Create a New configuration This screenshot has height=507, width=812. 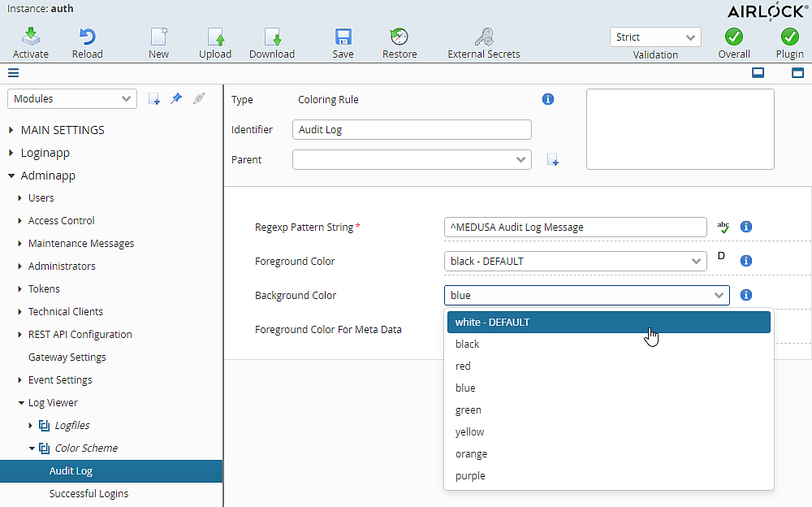pyautogui.click(x=159, y=37)
